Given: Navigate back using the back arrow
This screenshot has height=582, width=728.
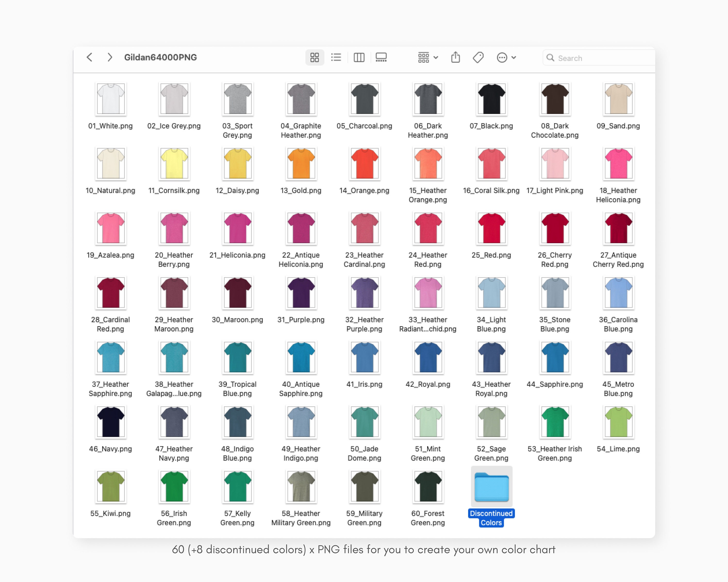Looking at the screenshot, I should [90, 57].
